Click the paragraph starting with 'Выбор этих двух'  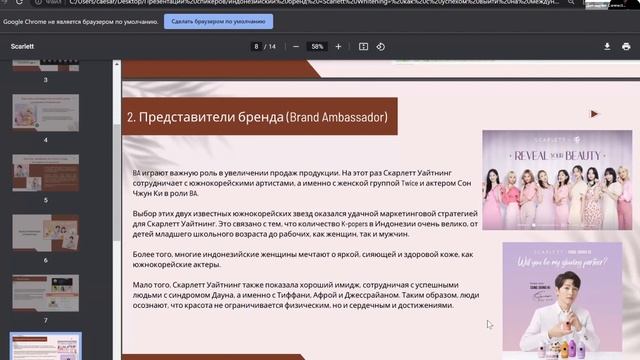tap(305, 224)
